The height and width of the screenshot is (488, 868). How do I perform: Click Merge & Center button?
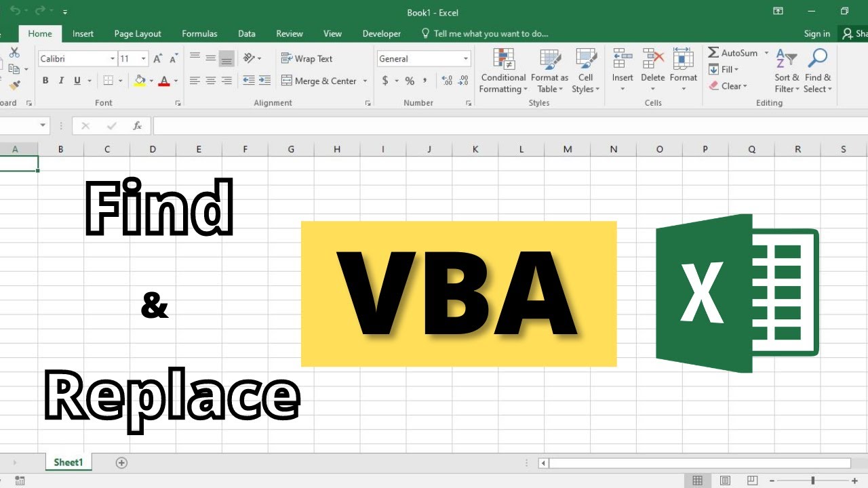point(319,81)
